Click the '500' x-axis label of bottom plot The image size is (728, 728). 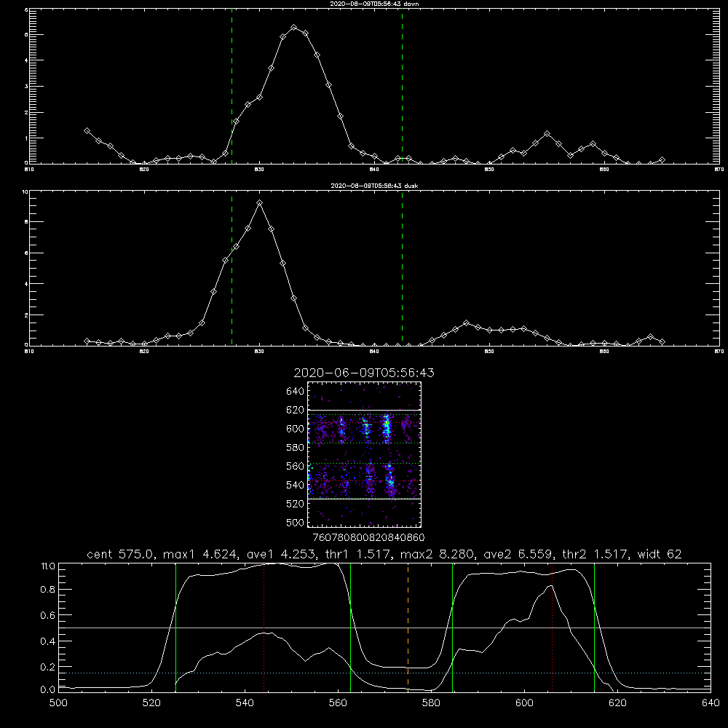[58, 703]
